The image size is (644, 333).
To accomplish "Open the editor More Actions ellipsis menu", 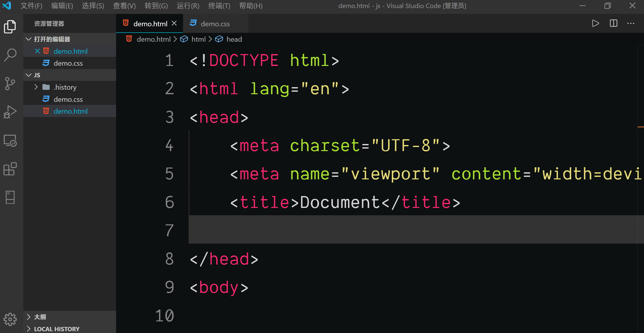I will [631, 23].
